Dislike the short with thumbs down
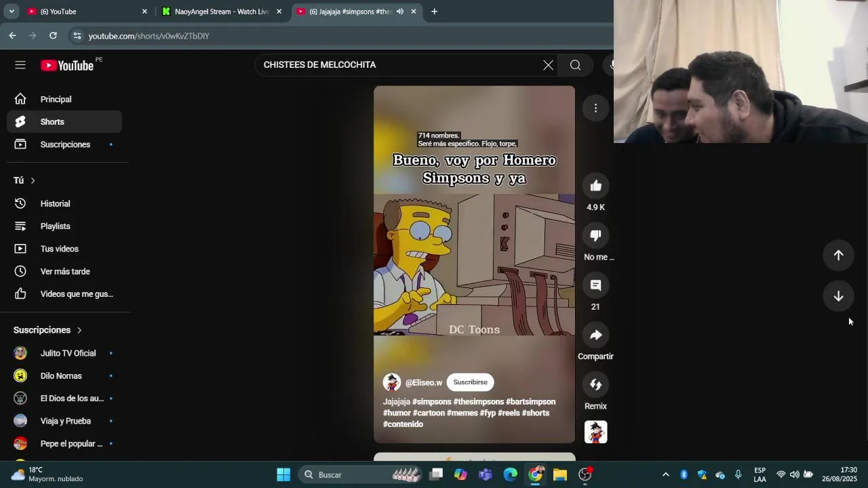The width and height of the screenshot is (868, 488). [595, 236]
